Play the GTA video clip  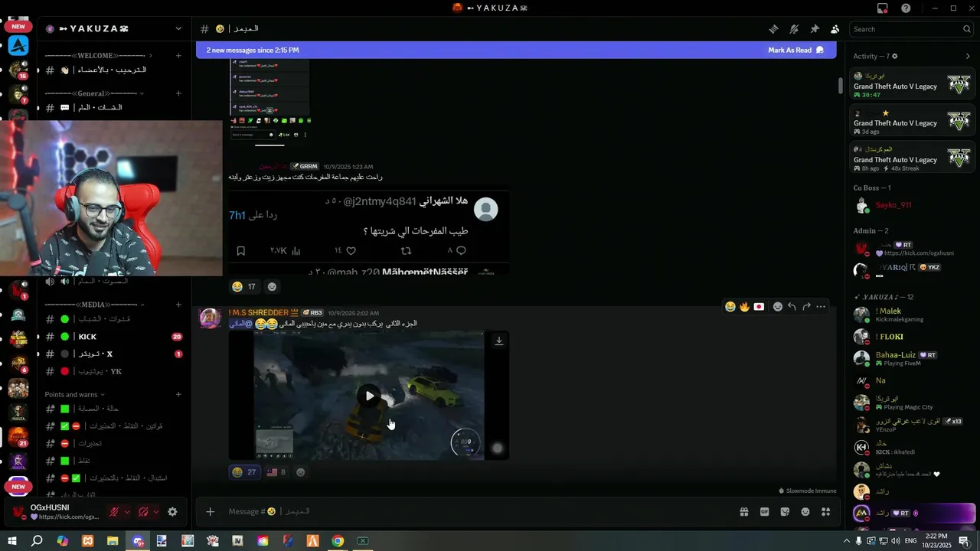[369, 396]
